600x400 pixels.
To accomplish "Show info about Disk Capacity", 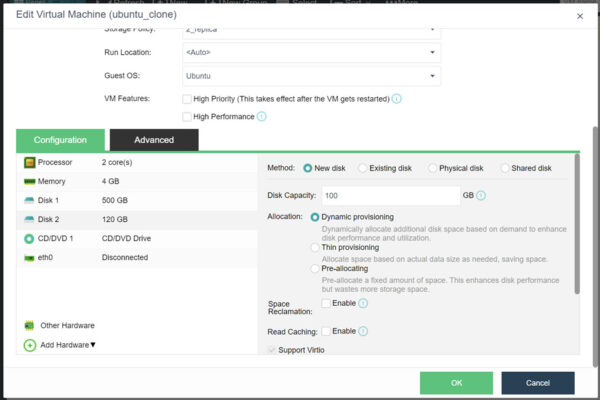I will coord(481,196).
